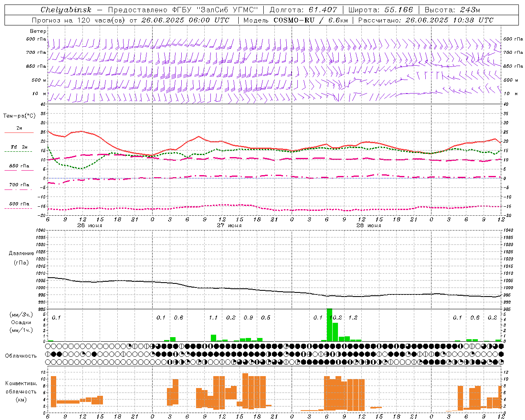Click the '27 июня' date label
Screen dimensions: 525x420
[229, 226]
